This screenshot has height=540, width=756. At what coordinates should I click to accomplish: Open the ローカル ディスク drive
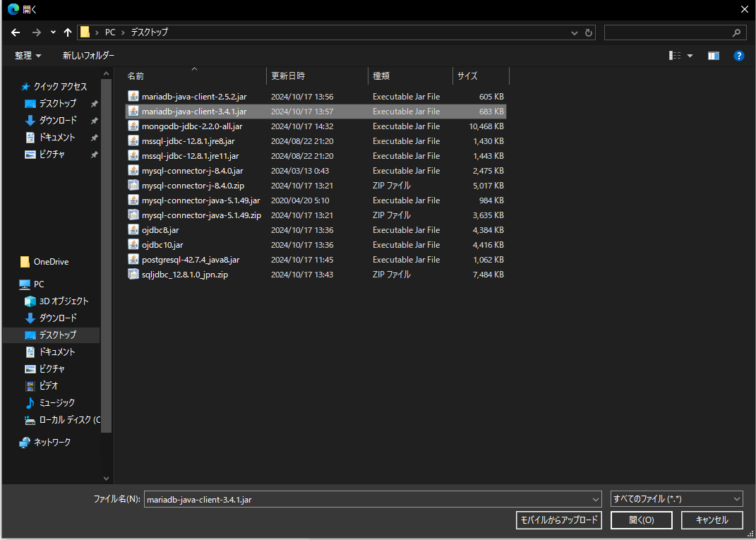(62, 420)
